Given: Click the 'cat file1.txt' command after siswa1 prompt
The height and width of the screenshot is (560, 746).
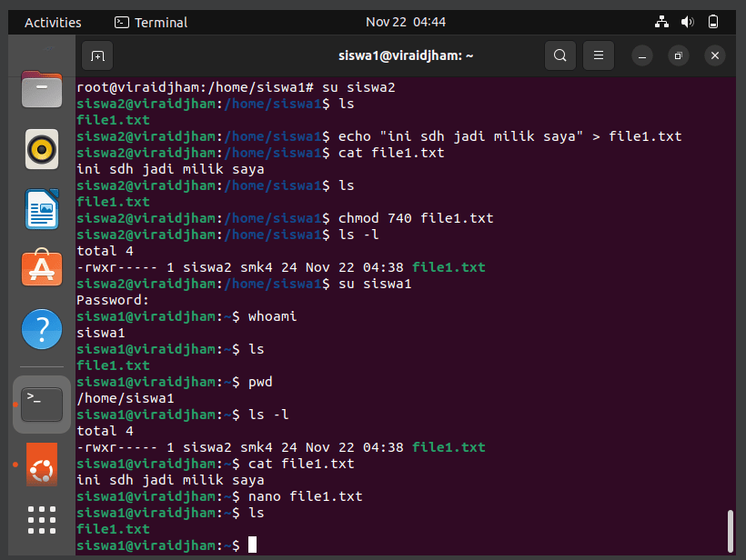Looking at the screenshot, I should click(x=301, y=464).
